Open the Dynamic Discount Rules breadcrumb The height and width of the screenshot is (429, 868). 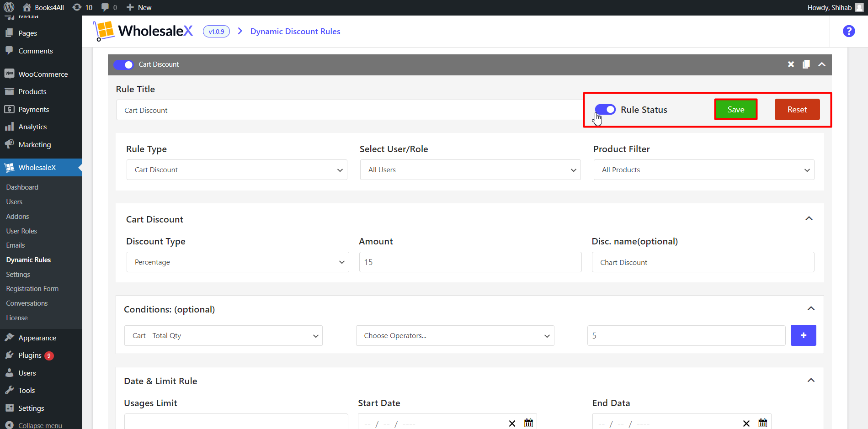(295, 32)
